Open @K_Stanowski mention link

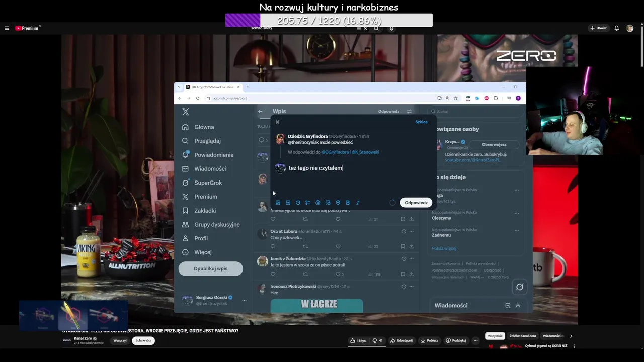[365, 152]
